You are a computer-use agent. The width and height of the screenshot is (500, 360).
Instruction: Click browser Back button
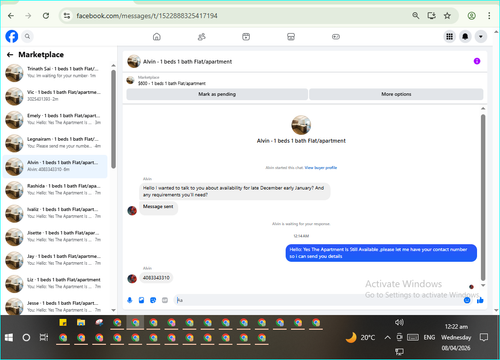point(11,16)
